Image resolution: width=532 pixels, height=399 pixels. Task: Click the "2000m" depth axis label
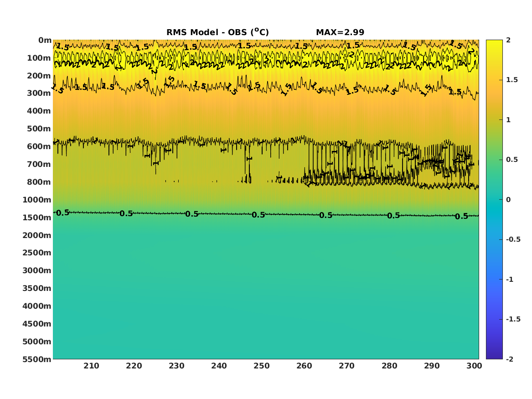pos(37,235)
